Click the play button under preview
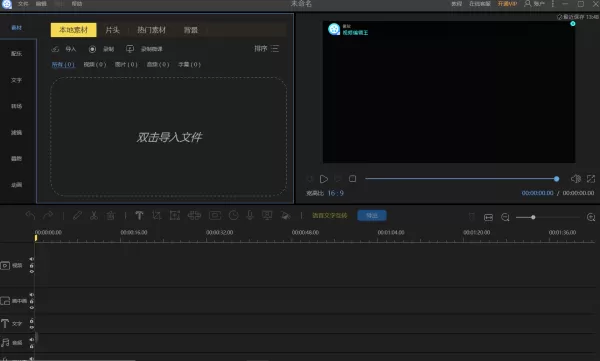This screenshot has height=361, width=600. coord(324,179)
